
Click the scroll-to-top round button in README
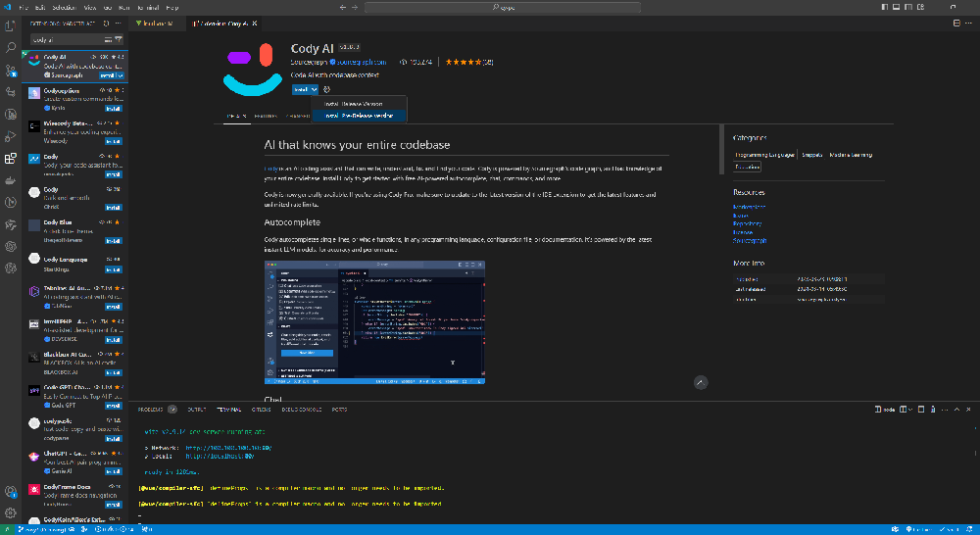(x=701, y=382)
